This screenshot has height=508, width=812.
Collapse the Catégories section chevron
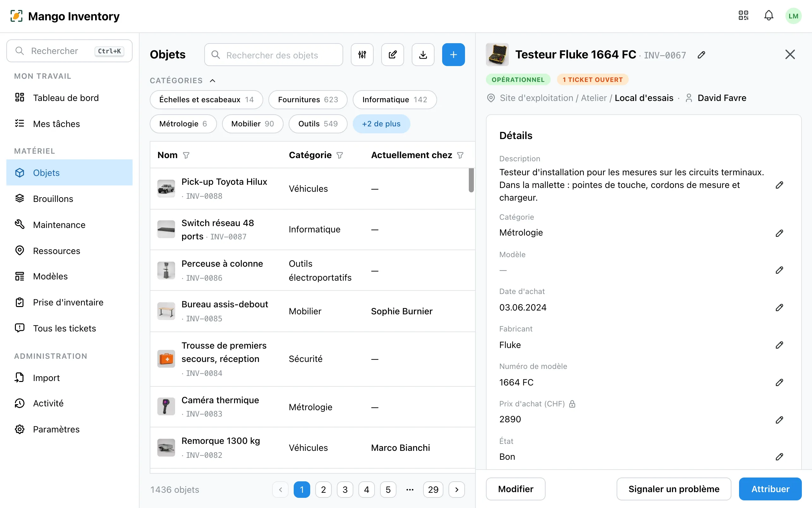click(213, 81)
